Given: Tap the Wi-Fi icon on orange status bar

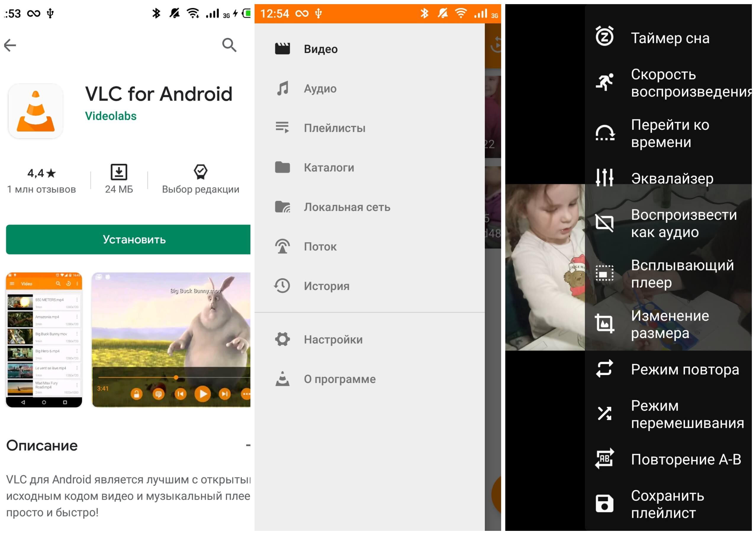Looking at the screenshot, I should click(x=461, y=14).
